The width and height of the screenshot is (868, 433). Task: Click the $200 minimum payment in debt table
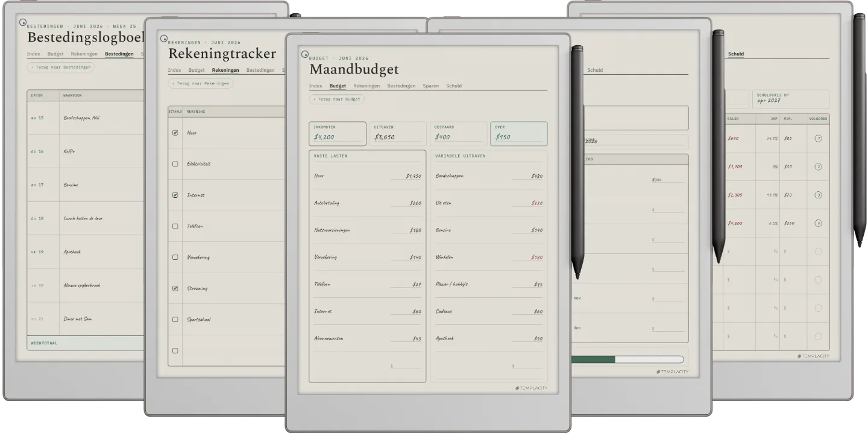(x=789, y=223)
